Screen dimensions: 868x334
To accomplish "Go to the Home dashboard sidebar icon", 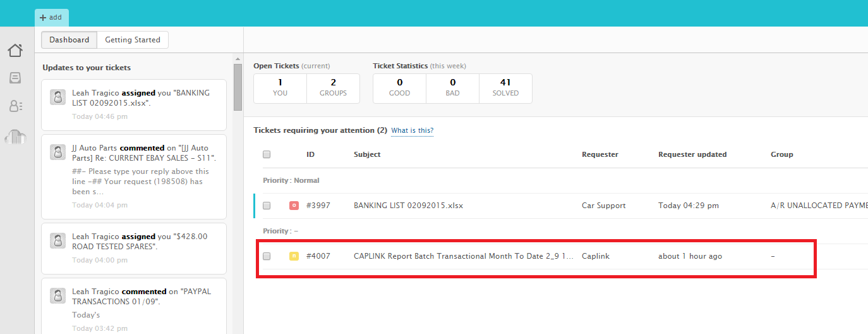I will [15, 51].
